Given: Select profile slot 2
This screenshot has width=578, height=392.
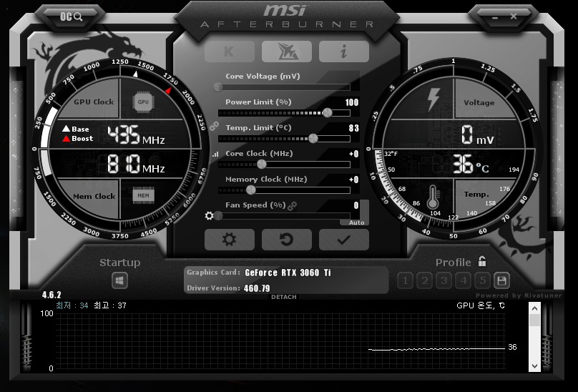Looking at the screenshot, I should (x=425, y=281).
